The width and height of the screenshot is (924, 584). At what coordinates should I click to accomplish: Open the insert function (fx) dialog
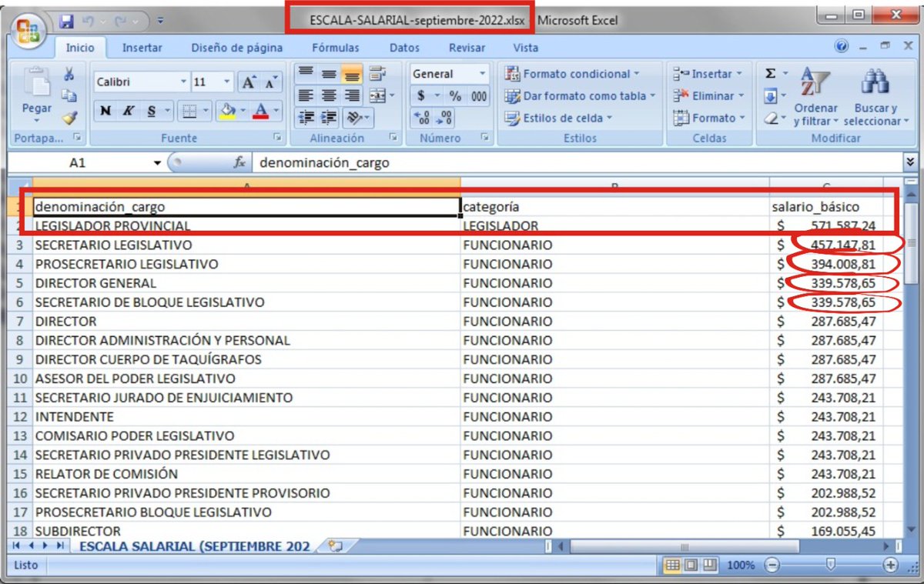pos(239,163)
